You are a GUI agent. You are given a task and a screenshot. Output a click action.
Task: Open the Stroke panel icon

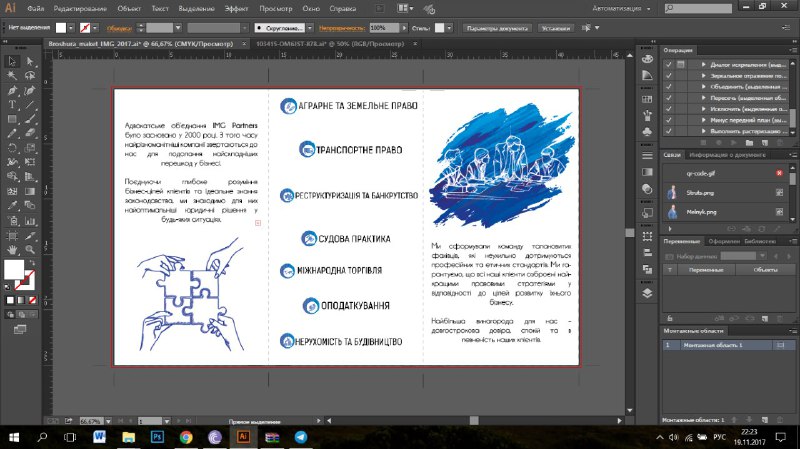(x=647, y=155)
